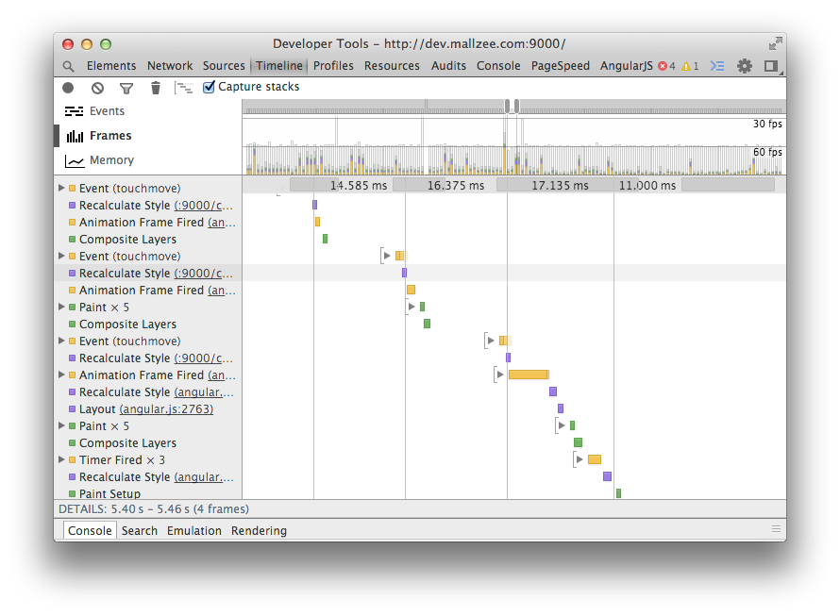Click the right overview selection handle

click(x=516, y=106)
